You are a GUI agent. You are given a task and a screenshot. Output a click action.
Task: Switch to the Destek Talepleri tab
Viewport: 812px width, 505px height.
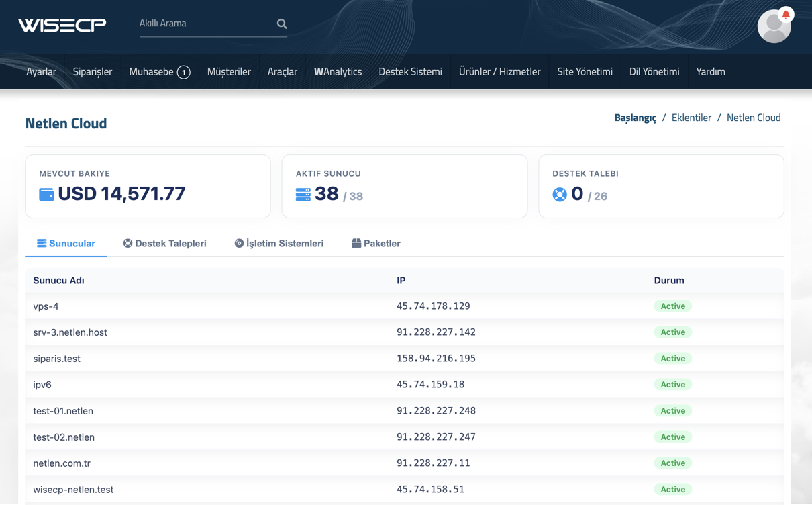pos(164,243)
